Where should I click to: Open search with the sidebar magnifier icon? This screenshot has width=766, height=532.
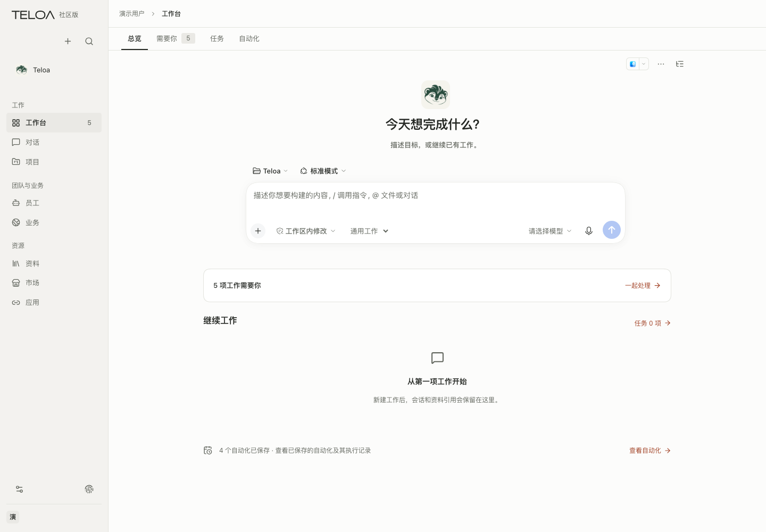coord(89,41)
